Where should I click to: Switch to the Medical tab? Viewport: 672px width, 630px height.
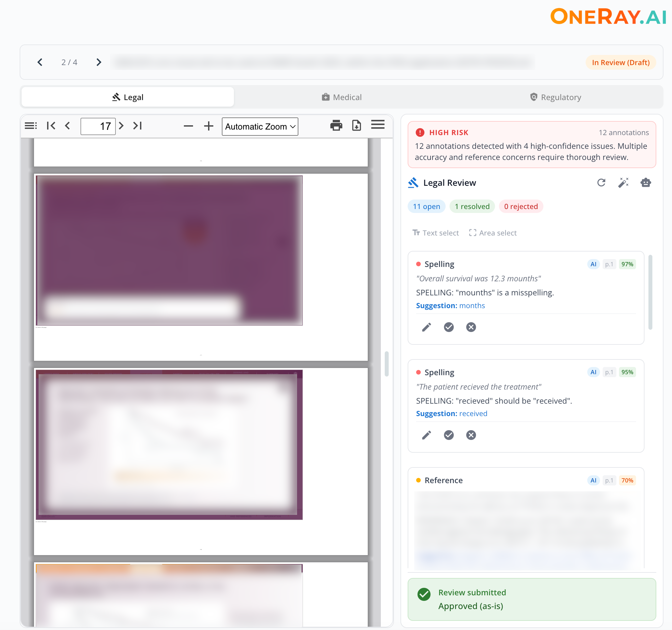(342, 97)
